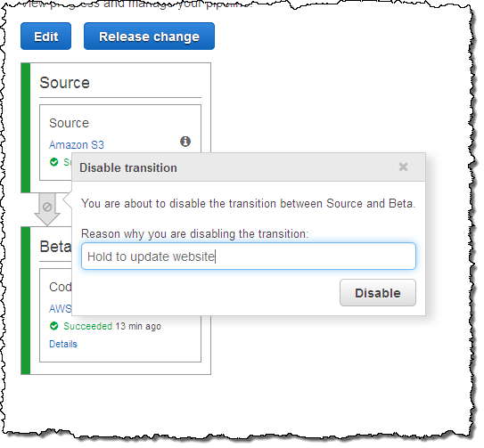Click the Release change button

[x=149, y=37]
